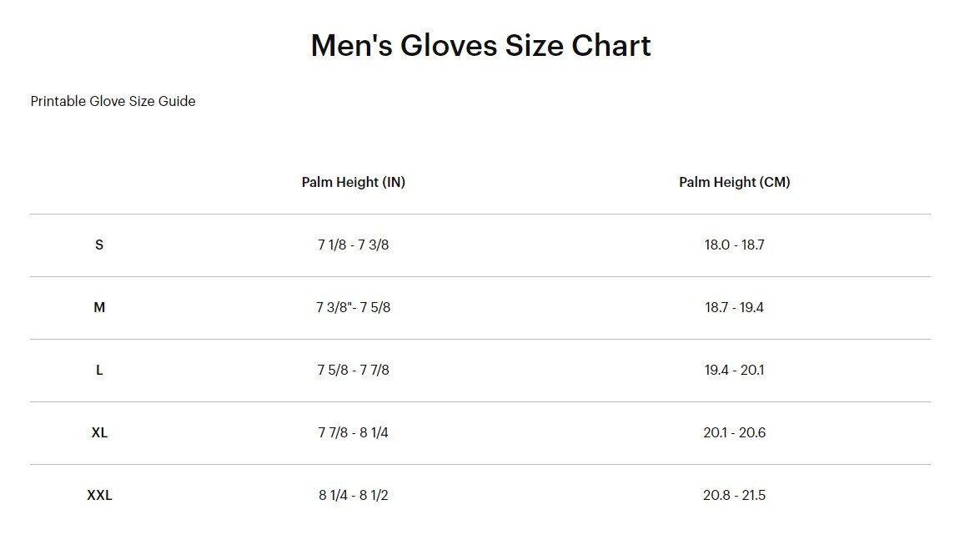Select the L size row label
The image size is (980, 545).
coord(99,371)
